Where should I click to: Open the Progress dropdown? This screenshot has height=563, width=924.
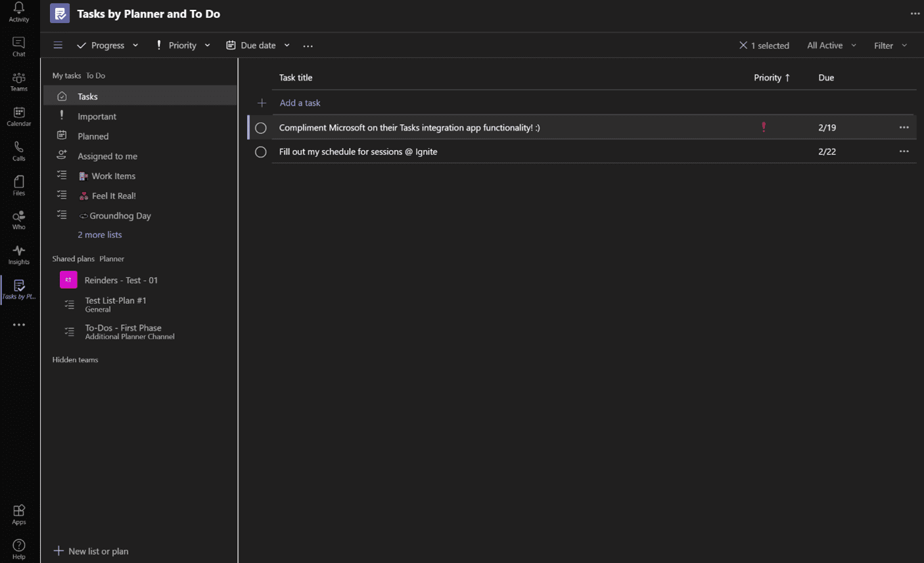pos(108,45)
